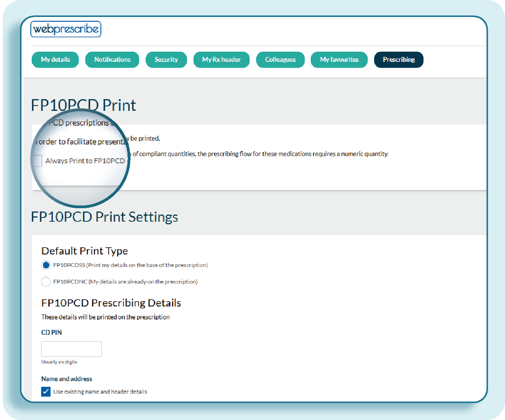Choose the FP10PCDNC radio button
The image size is (505, 420).
(46, 282)
